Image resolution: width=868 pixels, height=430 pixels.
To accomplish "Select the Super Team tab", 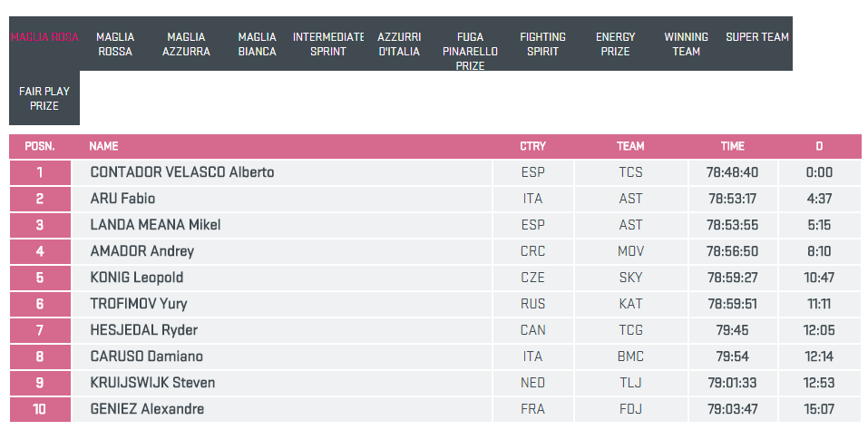I will (756, 38).
